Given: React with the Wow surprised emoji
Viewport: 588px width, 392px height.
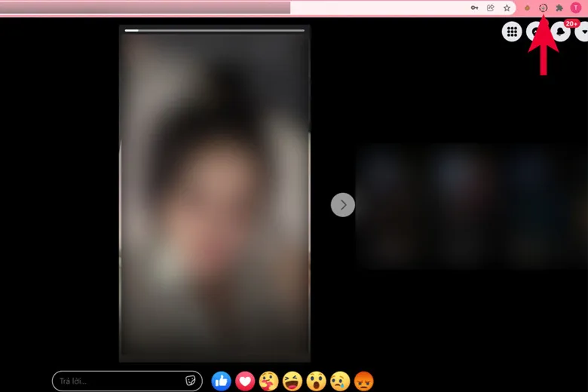Looking at the screenshot, I should [316, 381].
